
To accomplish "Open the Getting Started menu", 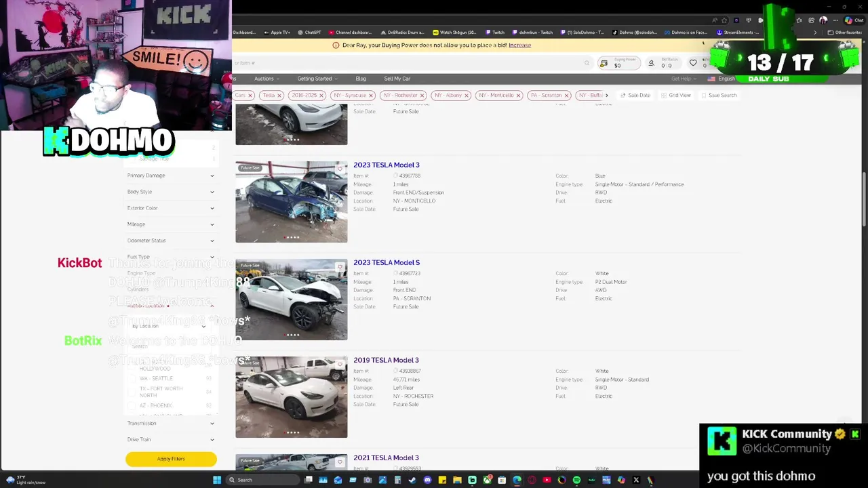I will [x=317, y=79].
